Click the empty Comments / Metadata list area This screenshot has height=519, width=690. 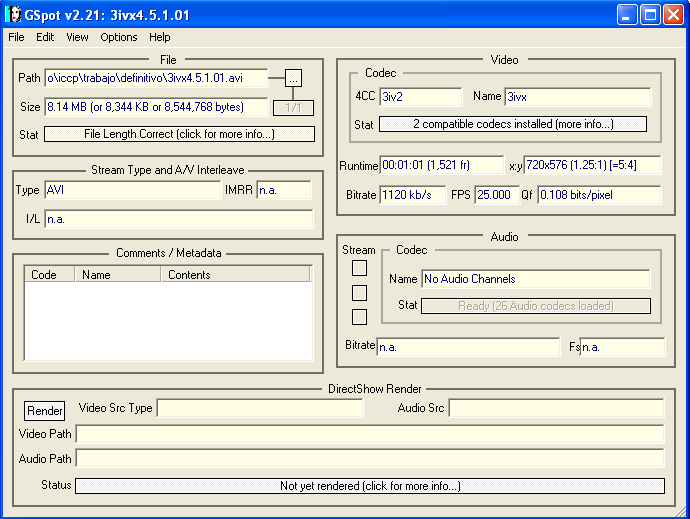click(x=169, y=321)
